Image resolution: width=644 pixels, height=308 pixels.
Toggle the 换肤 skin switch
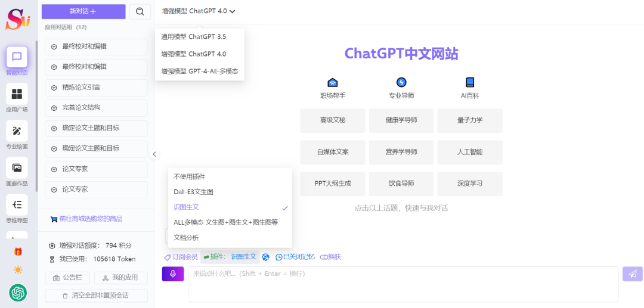pyautogui.click(x=330, y=257)
